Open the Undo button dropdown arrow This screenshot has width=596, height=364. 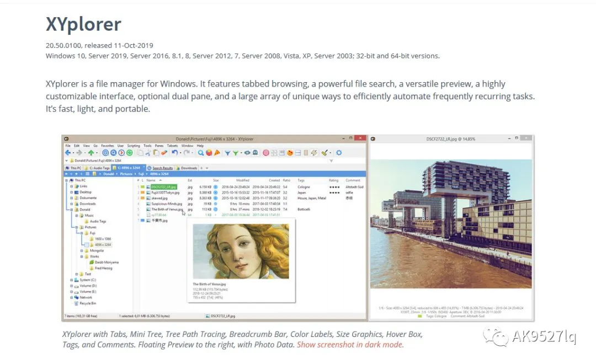[180, 153]
